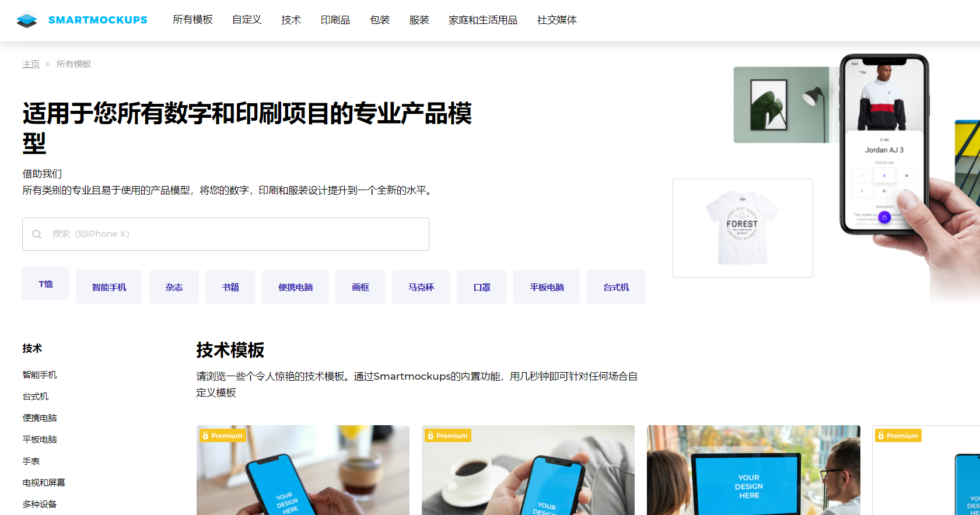
Task: Click the 所有模板 breadcrumb text
Action: click(x=73, y=64)
